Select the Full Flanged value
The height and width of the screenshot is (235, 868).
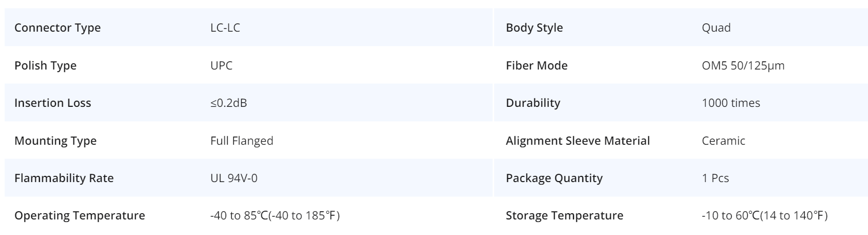tap(242, 141)
